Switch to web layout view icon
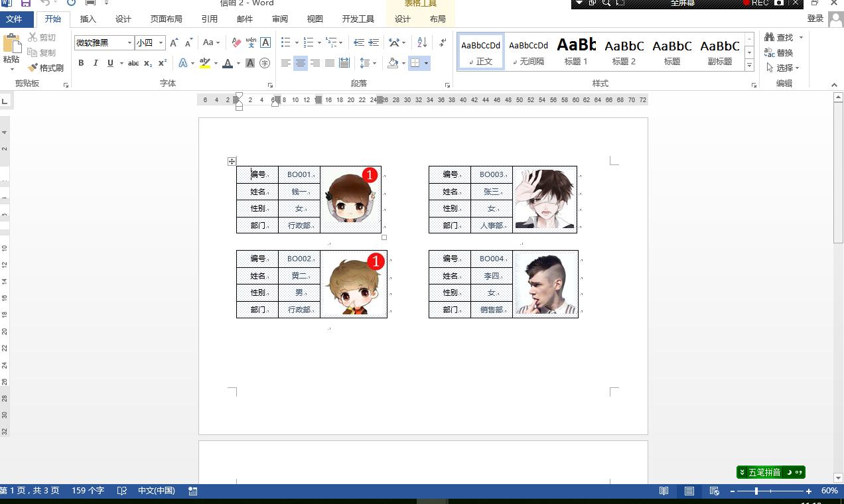 (715, 491)
